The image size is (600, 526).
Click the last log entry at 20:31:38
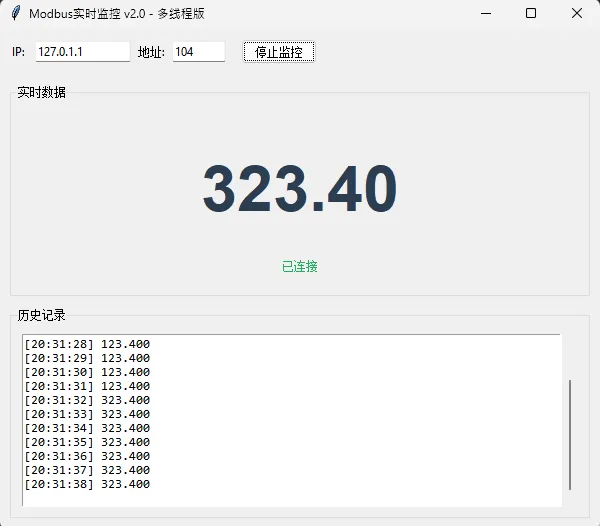[86, 484]
